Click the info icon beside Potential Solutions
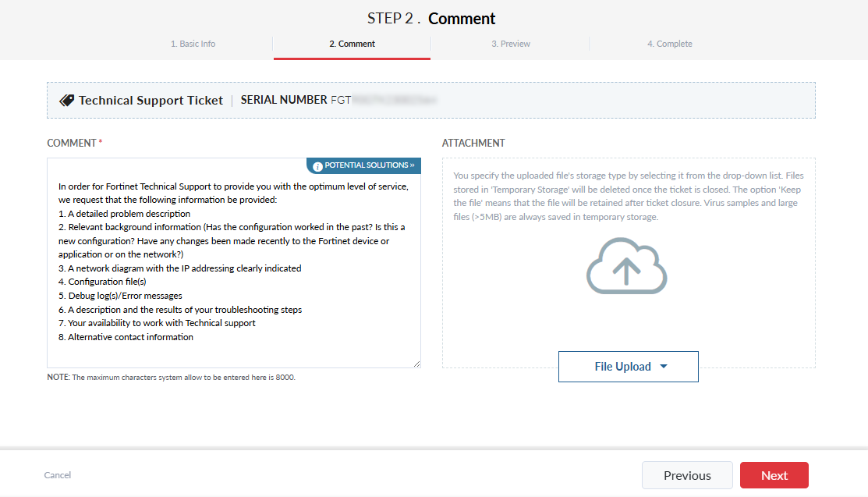The width and height of the screenshot is (868, 497). coord(317,166)
